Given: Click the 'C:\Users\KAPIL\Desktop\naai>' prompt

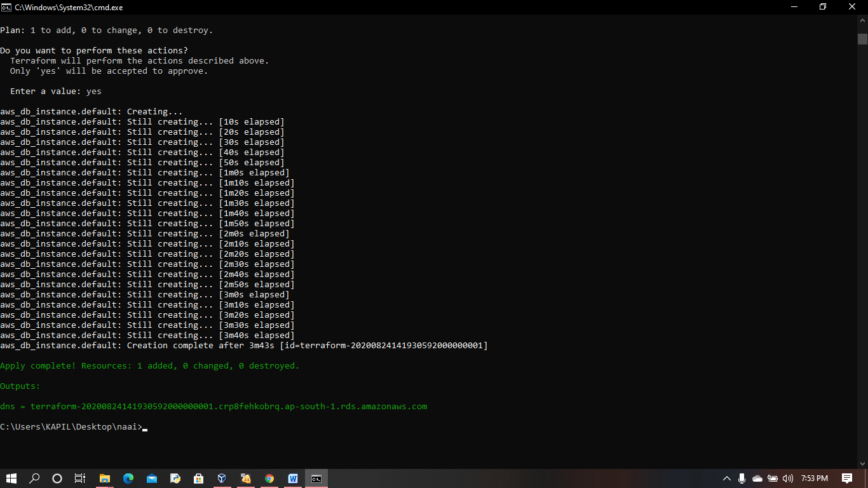Looking at the screenshot, I should [x=71, y=427].
